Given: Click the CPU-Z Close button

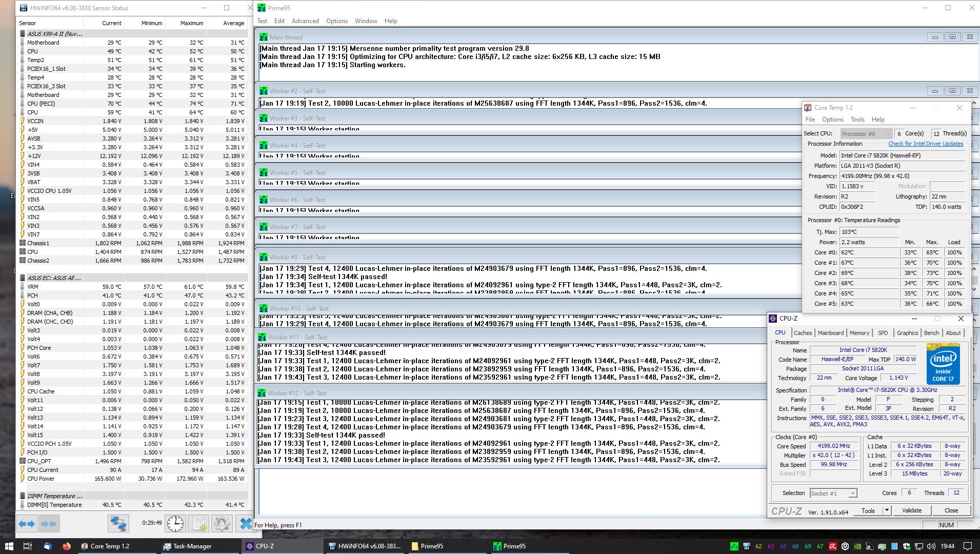Looking at the screenshot, I should click(x=951, y=510).
